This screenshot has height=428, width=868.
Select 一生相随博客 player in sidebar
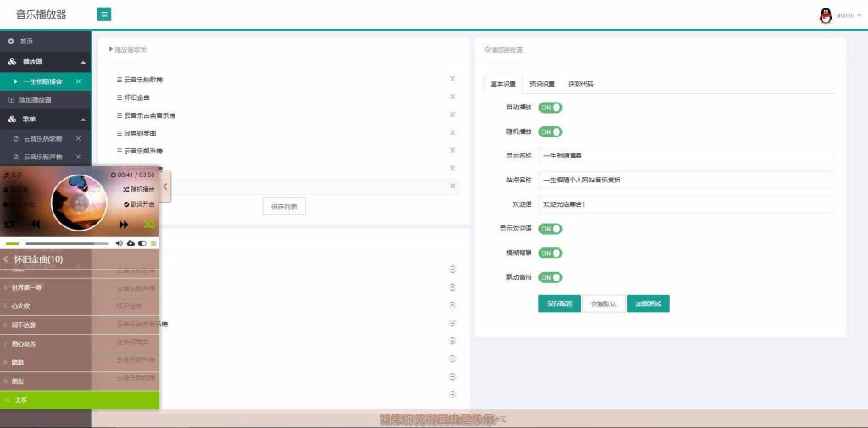(x=42, y=81)
